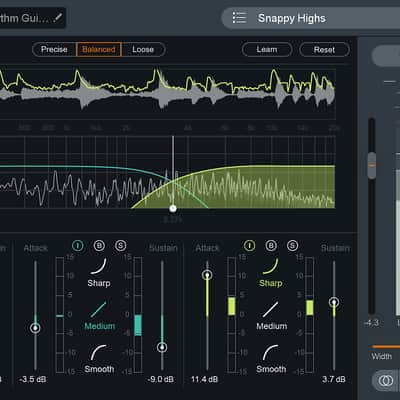This screenshot has width=400, height=400.
Task: Click the crossover frequency handle on spectrum
Action: [x=173, y=209]
